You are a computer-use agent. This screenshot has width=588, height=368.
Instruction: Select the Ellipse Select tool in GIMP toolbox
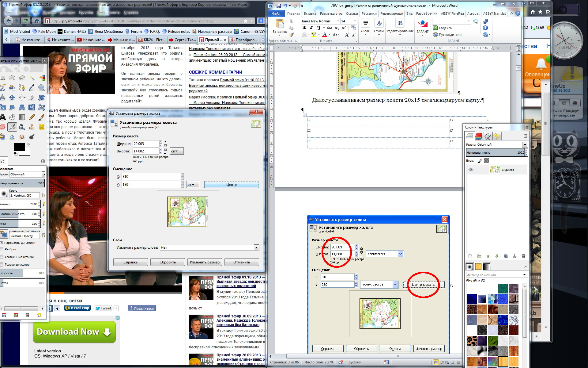point(12,78)
